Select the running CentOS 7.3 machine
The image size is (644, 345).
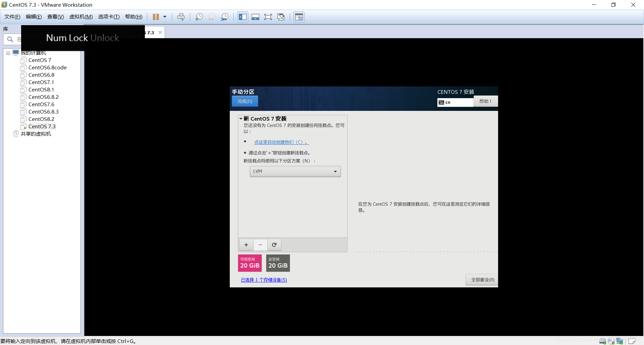click(42, 127)
